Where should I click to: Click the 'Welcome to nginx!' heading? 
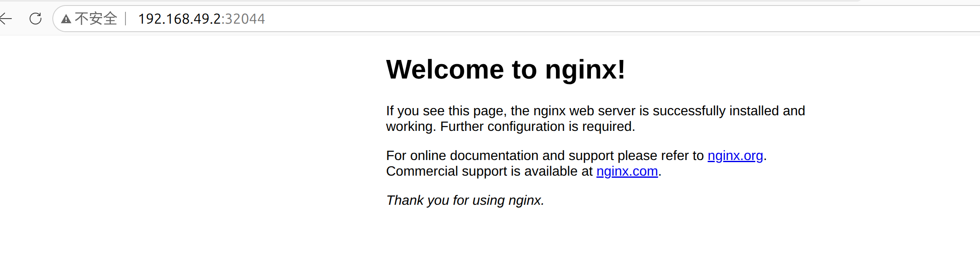coord(505,69)
